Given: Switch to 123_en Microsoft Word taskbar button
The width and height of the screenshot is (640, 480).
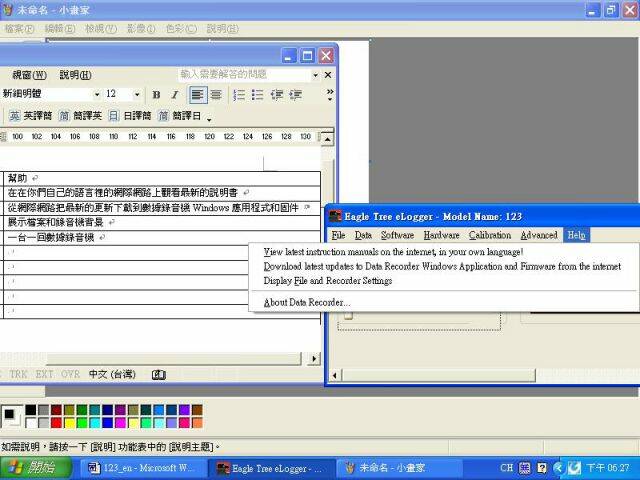Looking at the screenshot, I should 142,468.
